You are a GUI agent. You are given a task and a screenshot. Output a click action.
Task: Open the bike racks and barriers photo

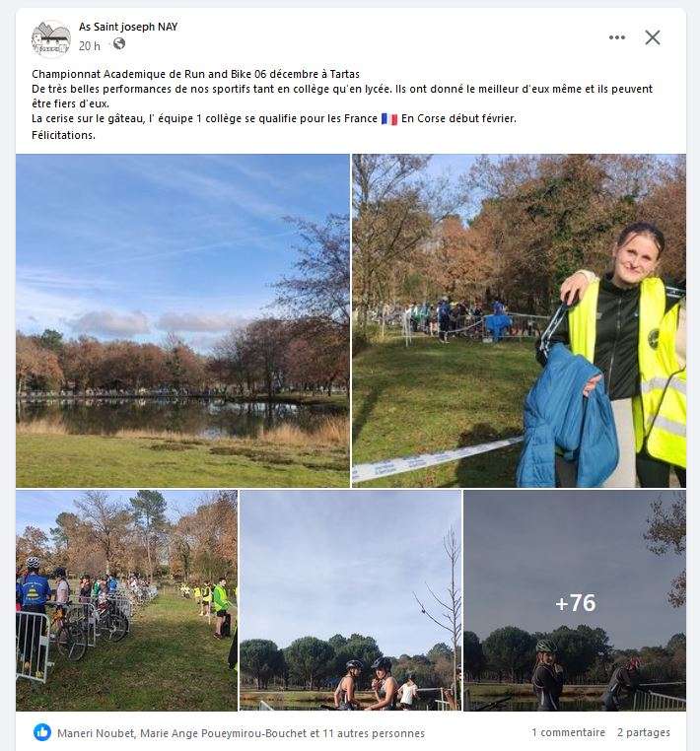(126, 600)
